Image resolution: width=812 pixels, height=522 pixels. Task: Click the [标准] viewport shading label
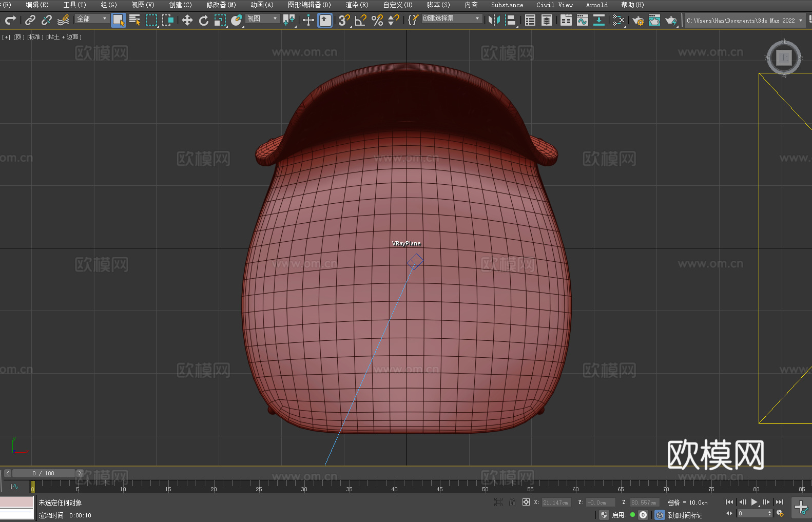tap(35, 37)
